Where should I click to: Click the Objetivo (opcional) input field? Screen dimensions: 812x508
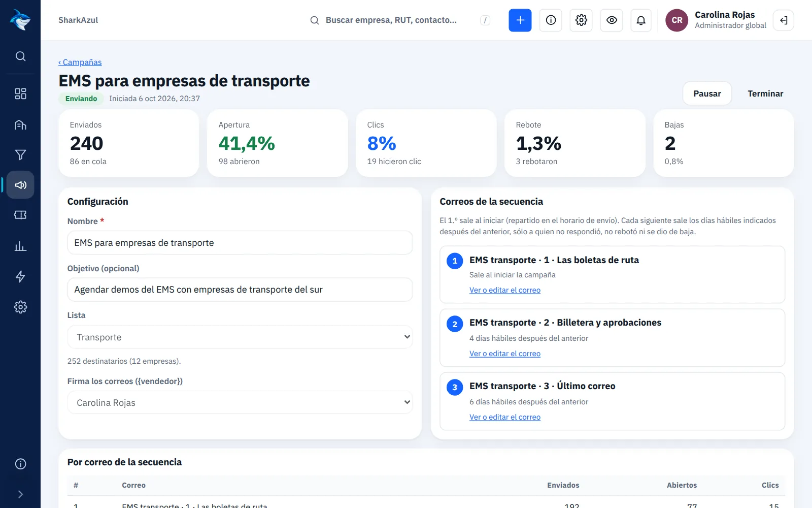(x=240, y=290)
